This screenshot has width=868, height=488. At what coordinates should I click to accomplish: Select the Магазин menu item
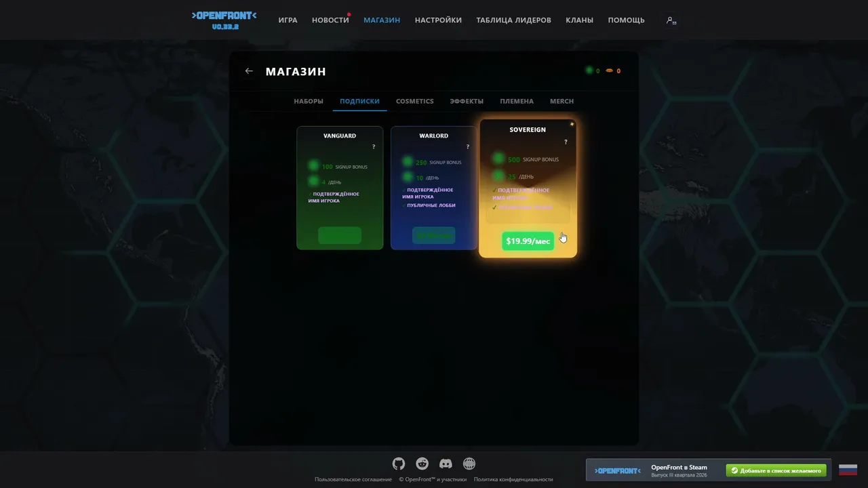pos(382,20)
